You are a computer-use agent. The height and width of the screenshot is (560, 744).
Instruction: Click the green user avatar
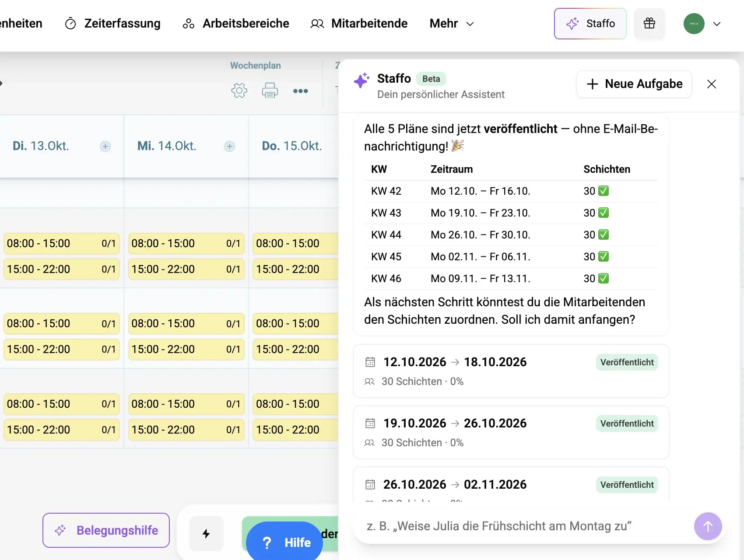(694, 24)
